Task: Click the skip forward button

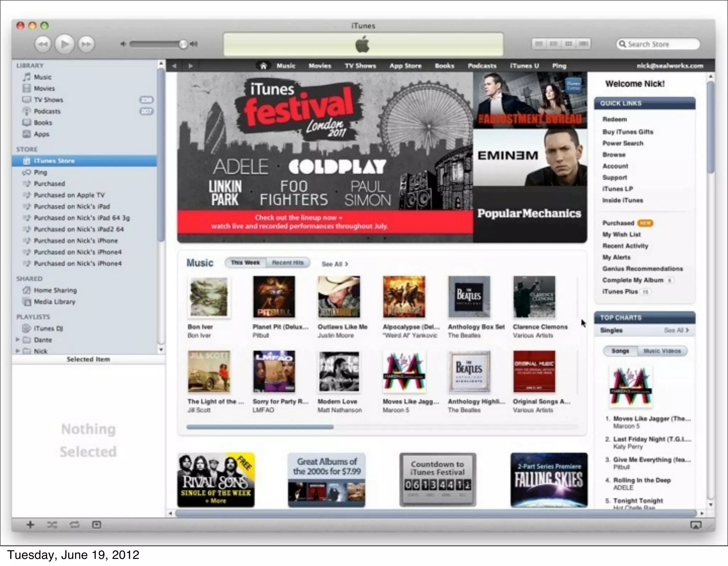Action: pyautogui.click(x=86, y=44)
